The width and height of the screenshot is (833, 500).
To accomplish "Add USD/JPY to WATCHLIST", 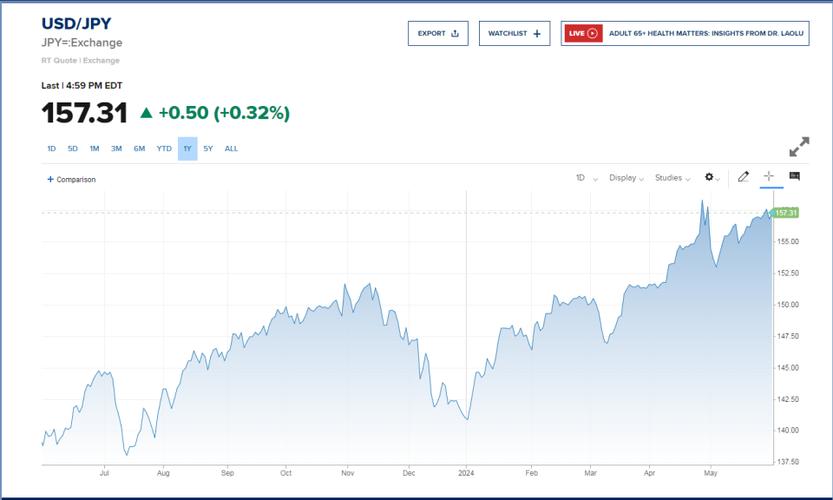I will coord(514,33).
